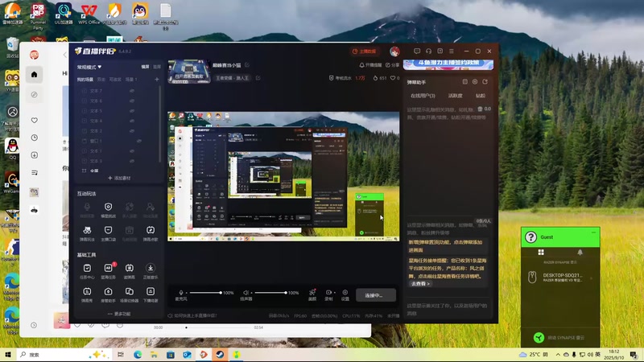Edit the game category pencil icon
Screen dimensions: 644x362
(258, 77)
